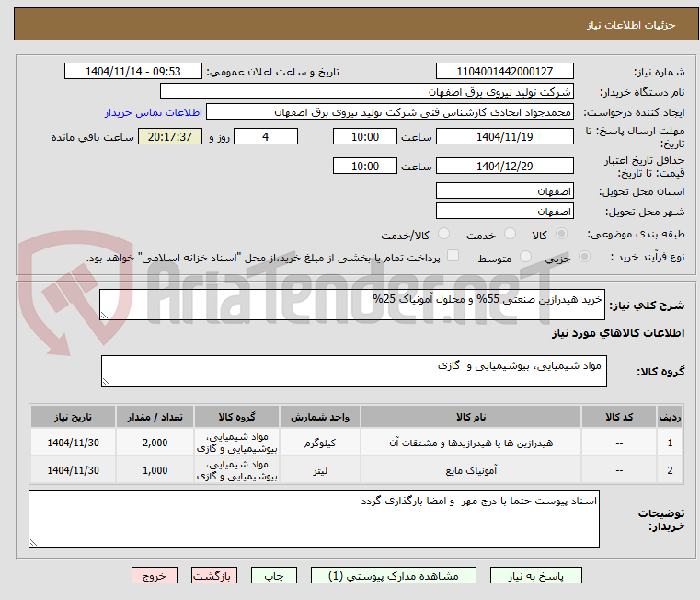Click the پاسخ به نیاز button
The image size is (700, 600).
pos(535,575)
